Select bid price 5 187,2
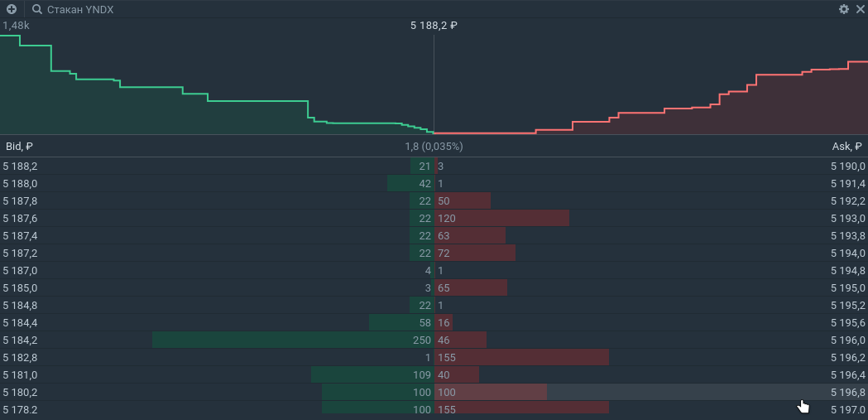This screenshot has height=420, width=868. [x=20, y=253]
